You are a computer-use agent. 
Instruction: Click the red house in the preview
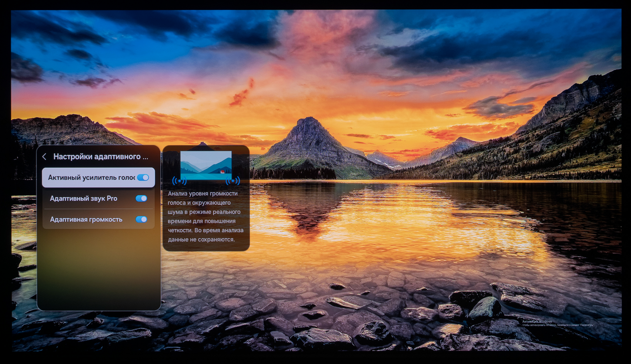tap(222, 172)
